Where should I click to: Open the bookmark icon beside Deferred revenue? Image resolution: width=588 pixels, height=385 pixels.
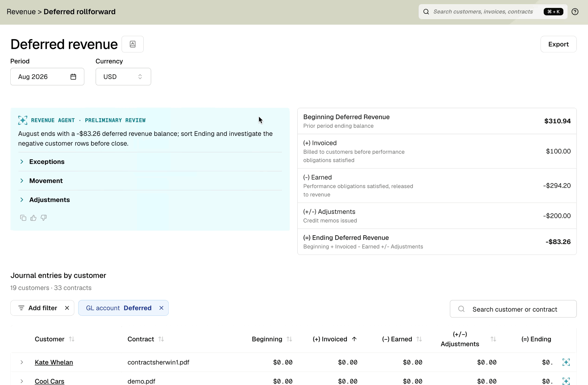(133, 44)
